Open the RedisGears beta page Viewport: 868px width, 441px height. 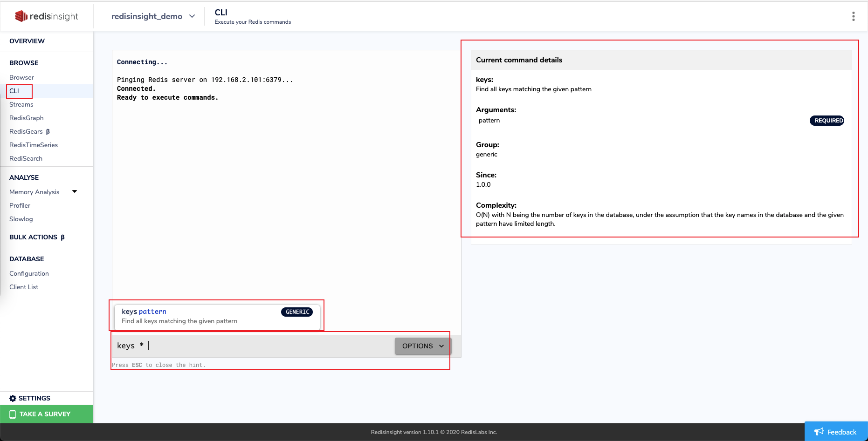coord(29,131)
